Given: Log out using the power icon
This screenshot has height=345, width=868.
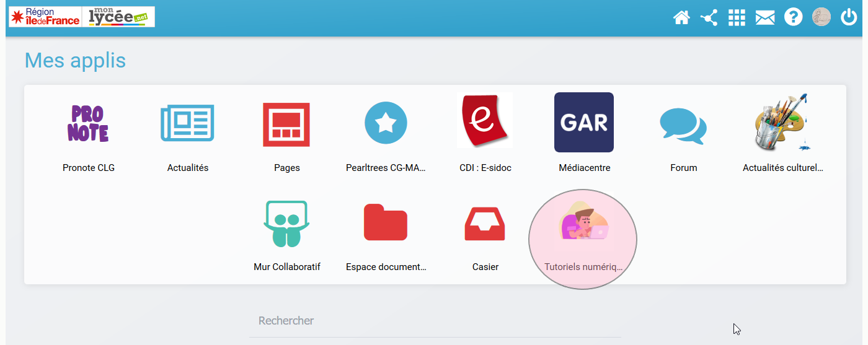Looking at the screenshot, I should click(848, 17).
